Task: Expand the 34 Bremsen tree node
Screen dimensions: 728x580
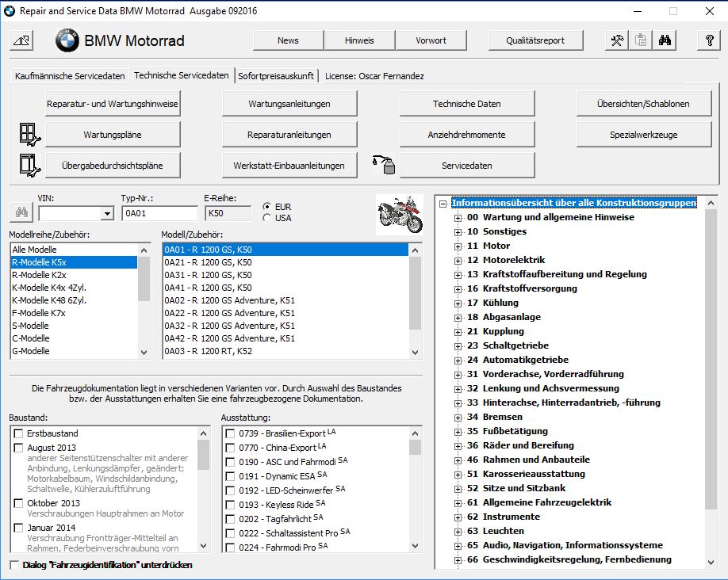Action: tap(458, 417)
